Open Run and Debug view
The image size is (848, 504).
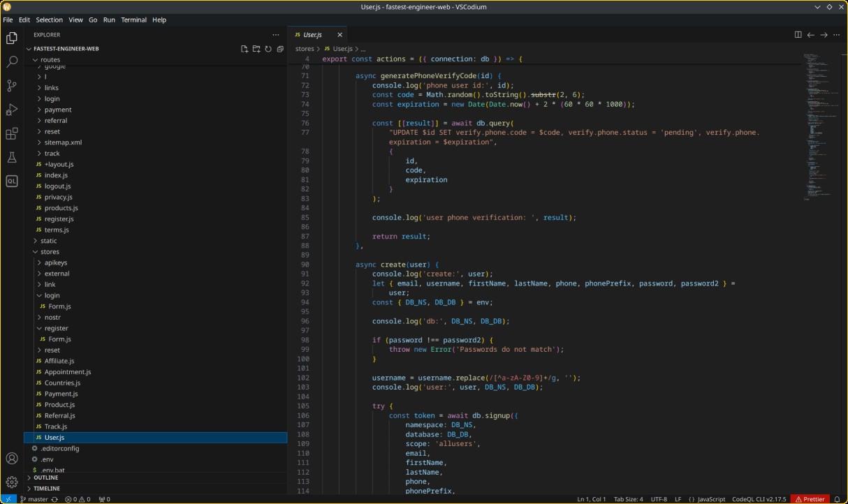(12, 110)
